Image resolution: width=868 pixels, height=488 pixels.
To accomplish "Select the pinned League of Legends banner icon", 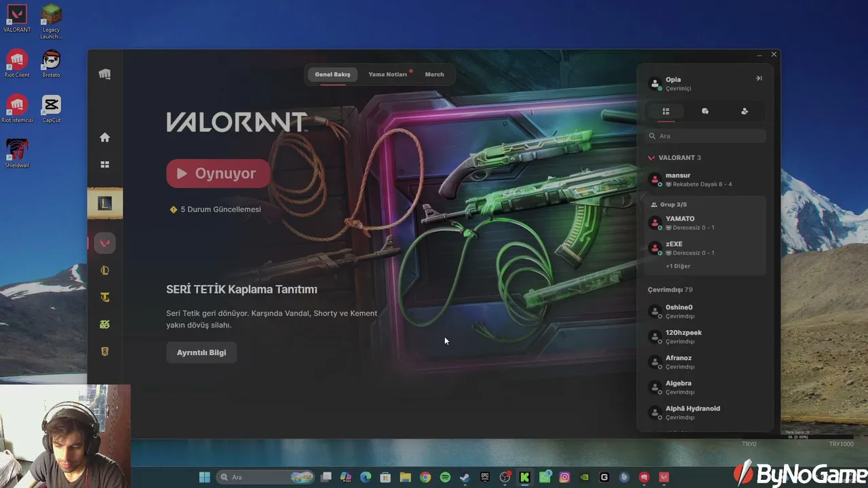I will coord(105,203).
